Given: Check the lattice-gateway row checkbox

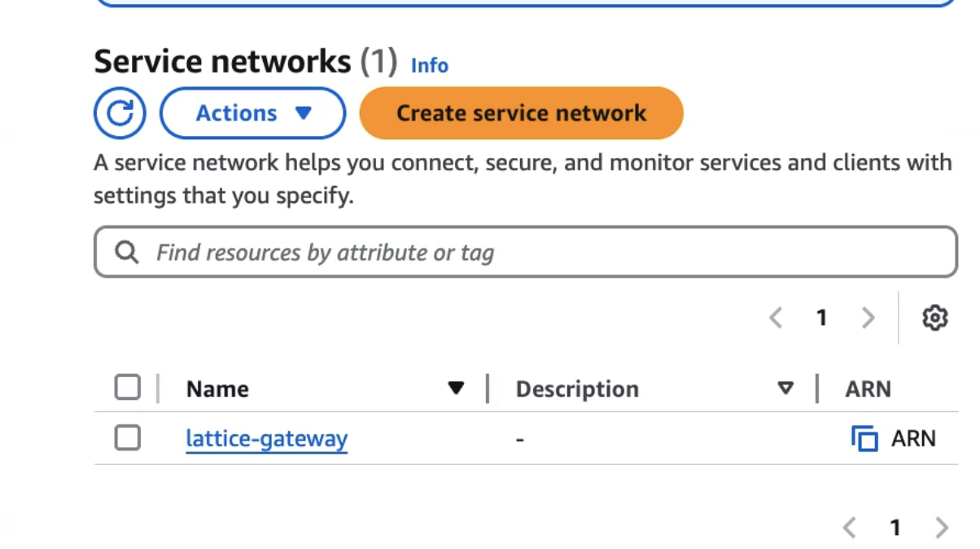Looking at the screenshot, I should 127,438.
